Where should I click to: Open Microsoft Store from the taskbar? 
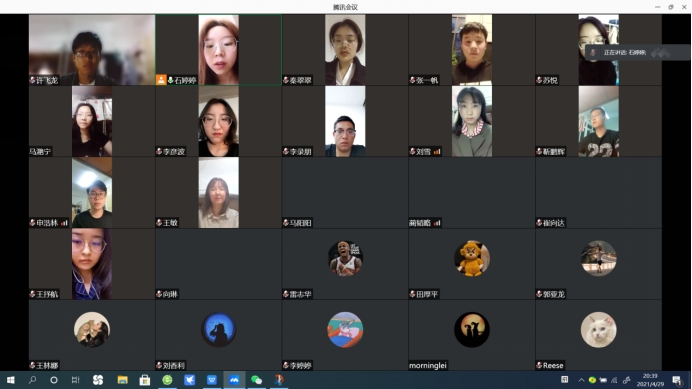(144, 380)
